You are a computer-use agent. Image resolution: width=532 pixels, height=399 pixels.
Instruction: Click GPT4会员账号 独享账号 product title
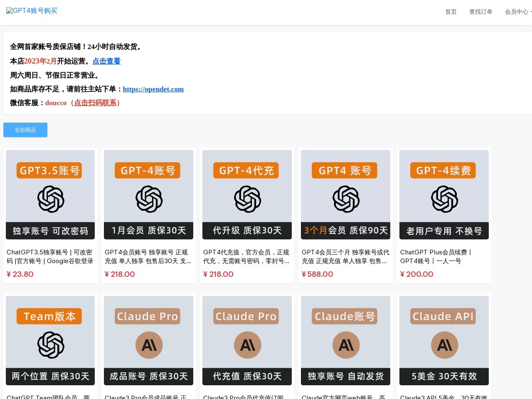[x=148, y=256]
